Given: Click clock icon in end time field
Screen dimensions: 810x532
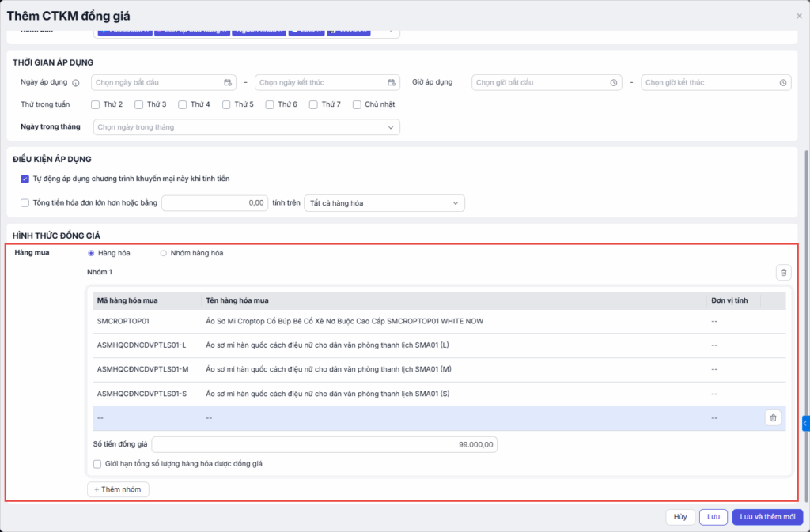Looking at the screenshot, I should [782, 83].
